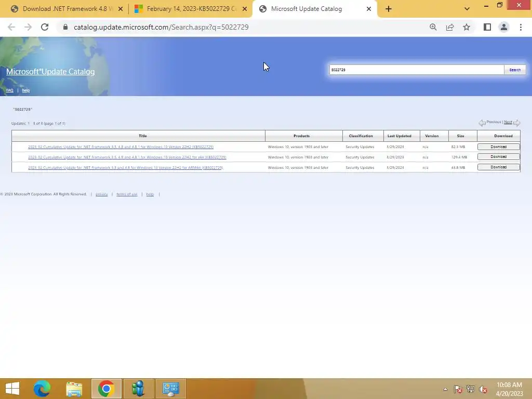Open the control panel taskbar icon
The image size is (532, 399).
[x=170, y=389]
